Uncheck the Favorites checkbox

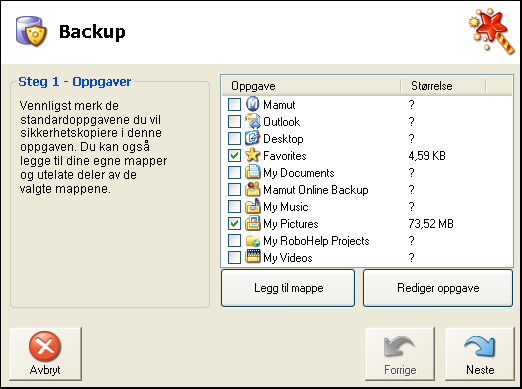[234, 156]
